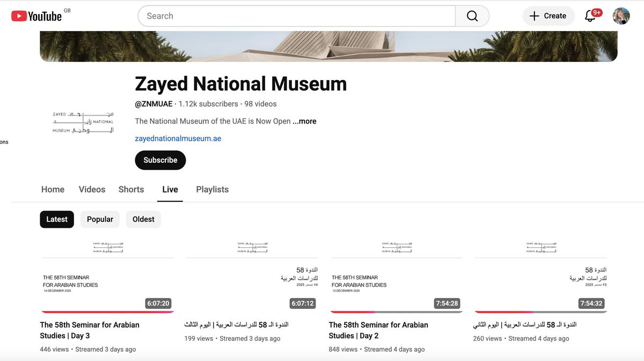Image resolution: width=644 pixels, height=361 pixels.
Task: Select the Latest sort chip
Action: click(57, 219)
